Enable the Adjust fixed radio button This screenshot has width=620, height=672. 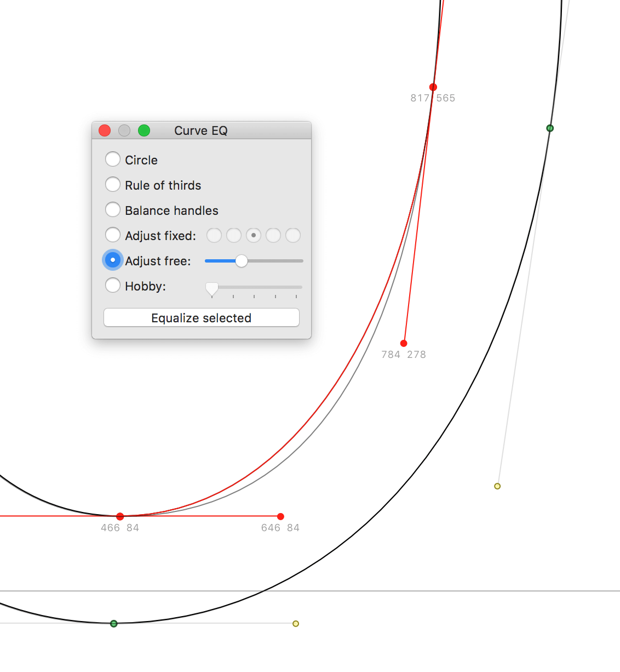(x=113, y=235)
